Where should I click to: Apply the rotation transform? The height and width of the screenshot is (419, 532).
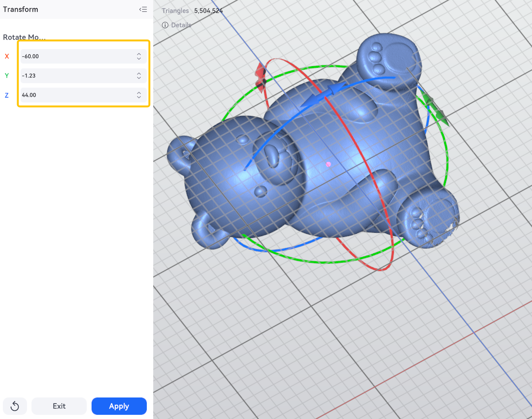pos(119,406)
